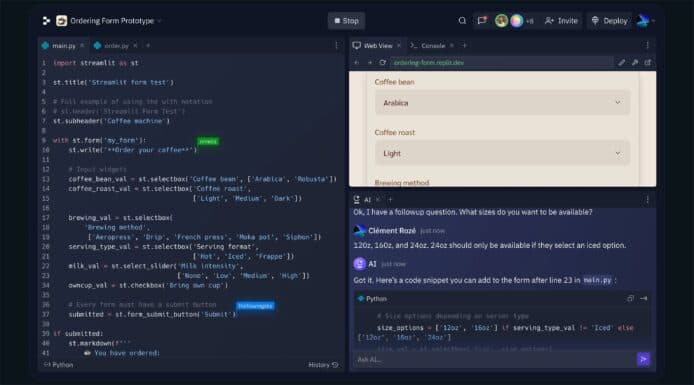This screenshot has height=385, width=694.
Task: Insert the Python snippet into the file
Action: click(644, 299)
